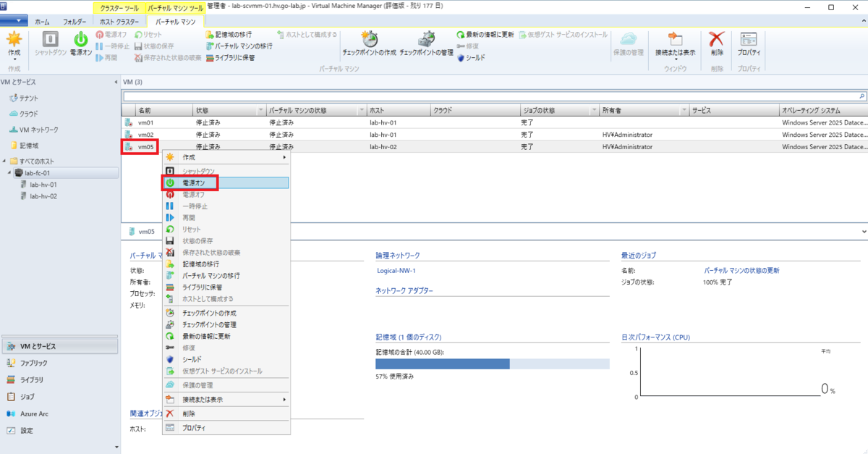The image size is (868, 454).
Task: Switch to the フォルダー ribbon tab
Action: [x=75, y=22]
